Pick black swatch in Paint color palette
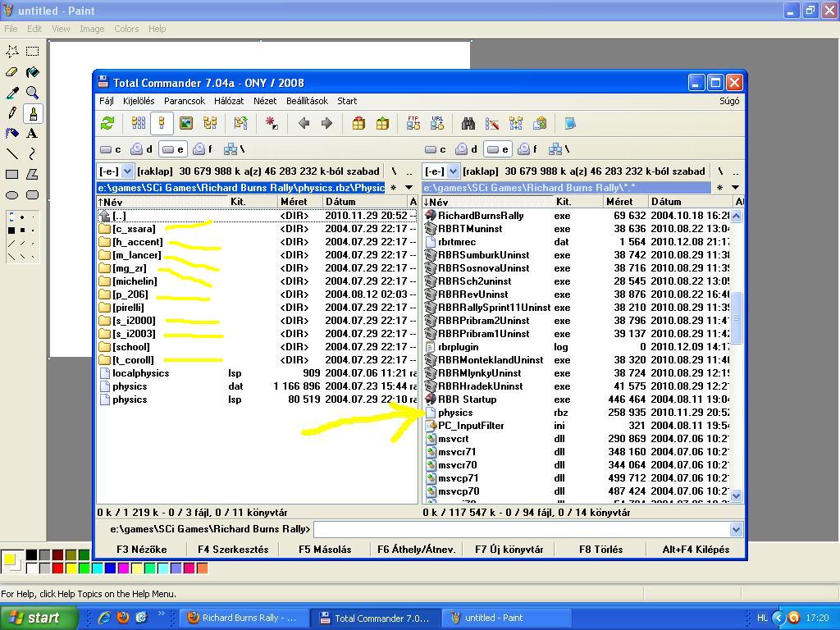This screenshot has width=840, height=630. click(32, 555)
